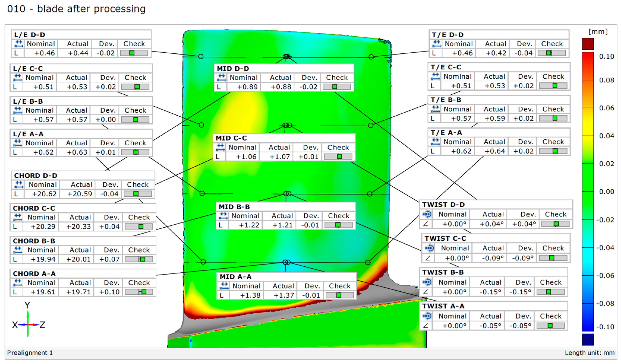Click check indicator in TWIST B-B row

[549, 292]
